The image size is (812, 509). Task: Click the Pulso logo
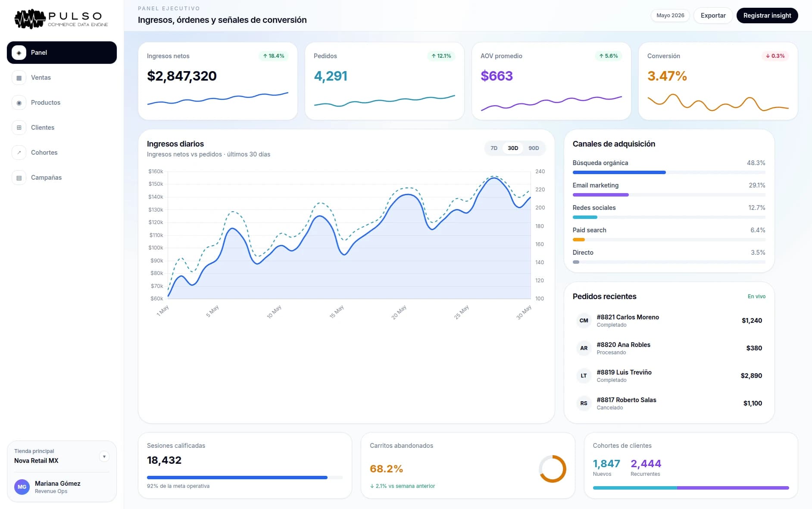coord(61,19)
